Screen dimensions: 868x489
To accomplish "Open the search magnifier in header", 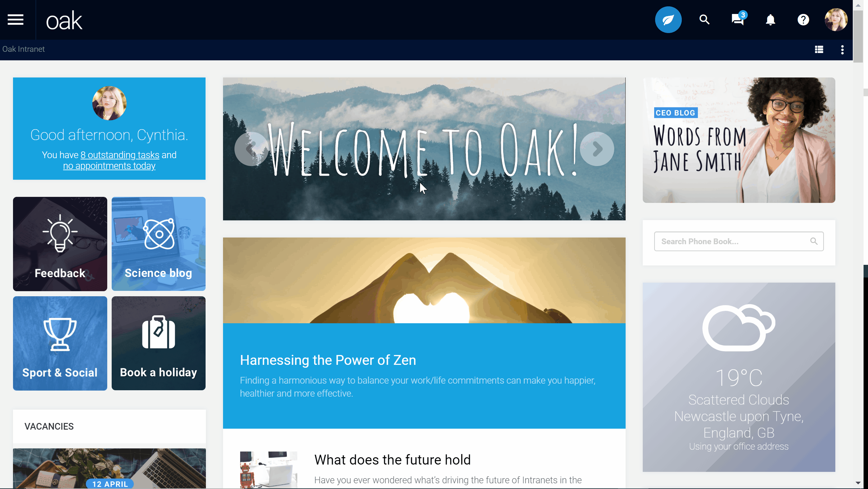I will [704, 20].
